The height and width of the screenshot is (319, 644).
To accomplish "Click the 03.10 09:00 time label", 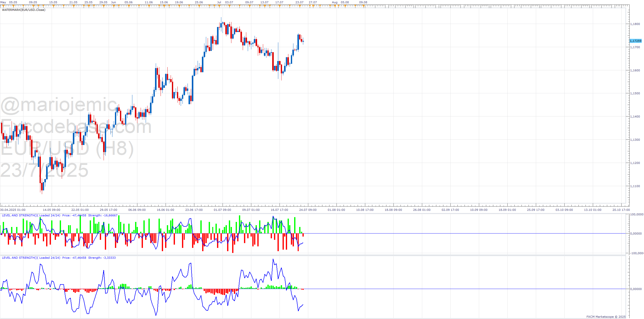I will [564, 210].
